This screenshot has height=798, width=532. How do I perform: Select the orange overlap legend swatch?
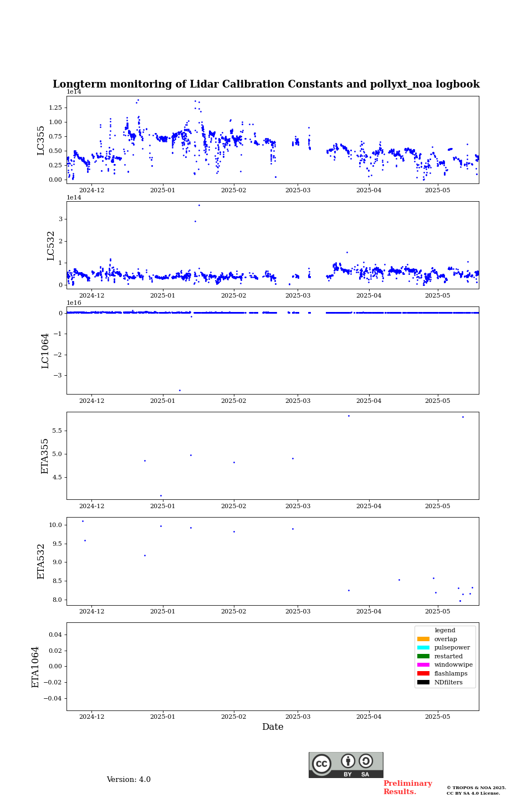coord(423,639)
